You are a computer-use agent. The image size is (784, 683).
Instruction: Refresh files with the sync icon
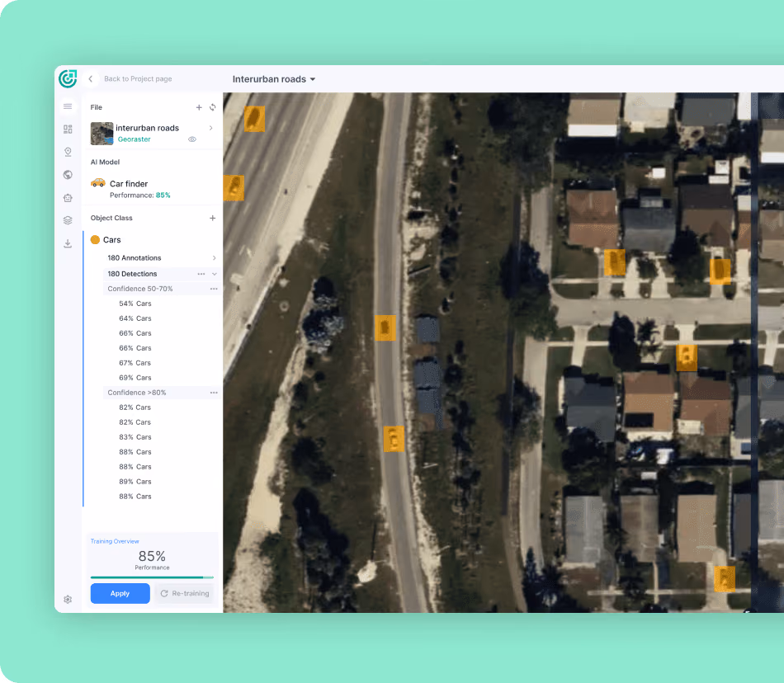point(212,107)
